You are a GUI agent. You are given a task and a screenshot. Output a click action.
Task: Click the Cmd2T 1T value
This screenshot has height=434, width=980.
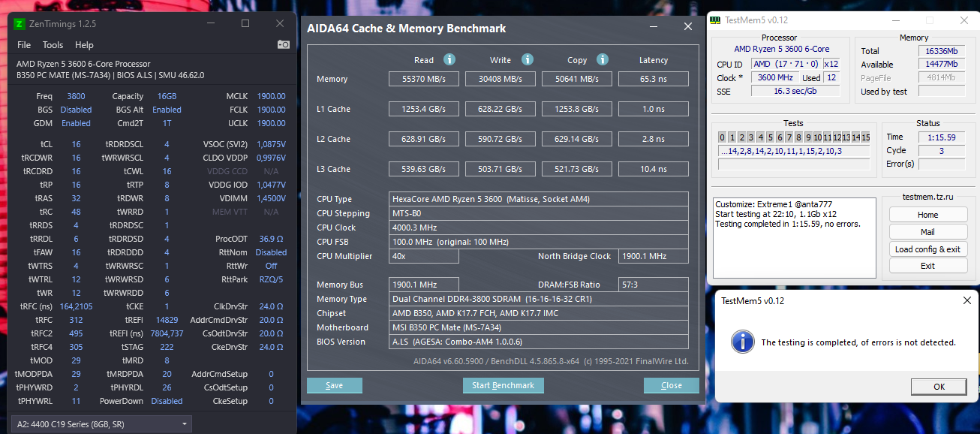click(x=167, y=123)
